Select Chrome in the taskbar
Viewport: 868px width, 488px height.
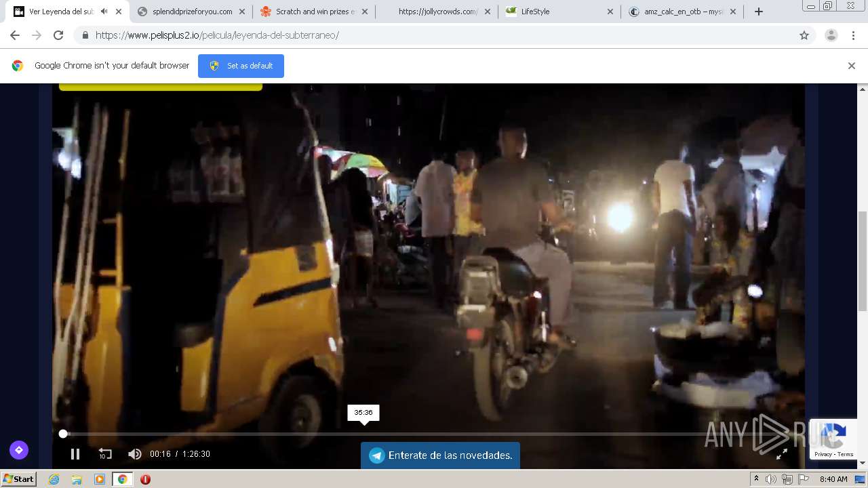click(x=122, y=479)
